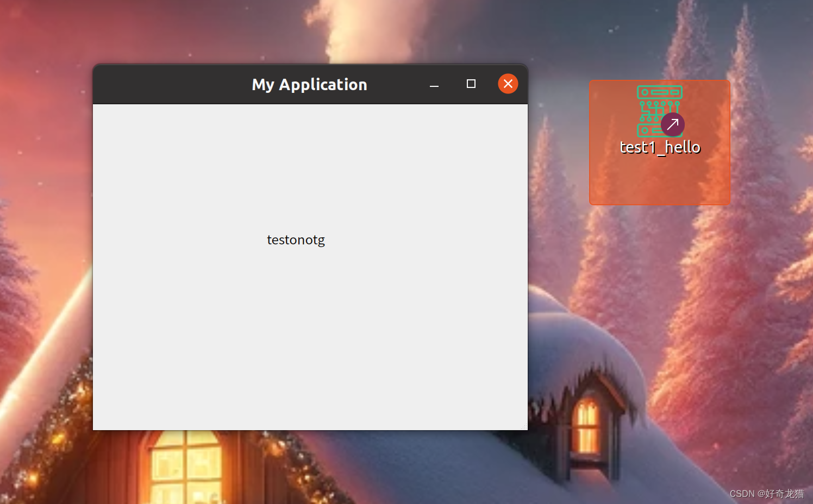Select the test1_hello desktop shortcut icon
813x504 pixels.
660,111
